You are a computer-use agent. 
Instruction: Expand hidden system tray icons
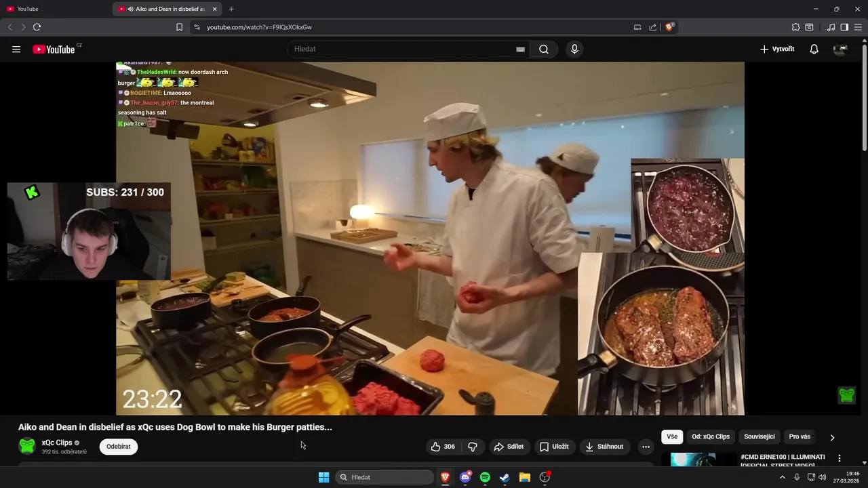point(782,477)
